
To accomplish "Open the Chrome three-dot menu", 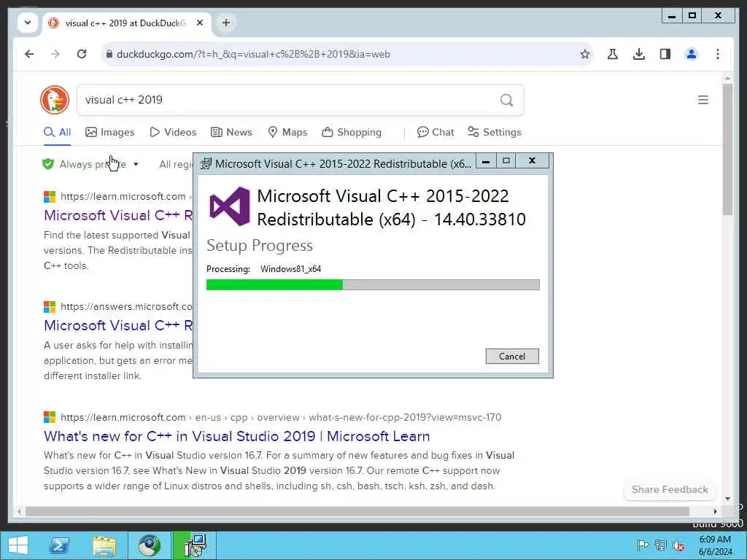I will (x=718, y=54).
